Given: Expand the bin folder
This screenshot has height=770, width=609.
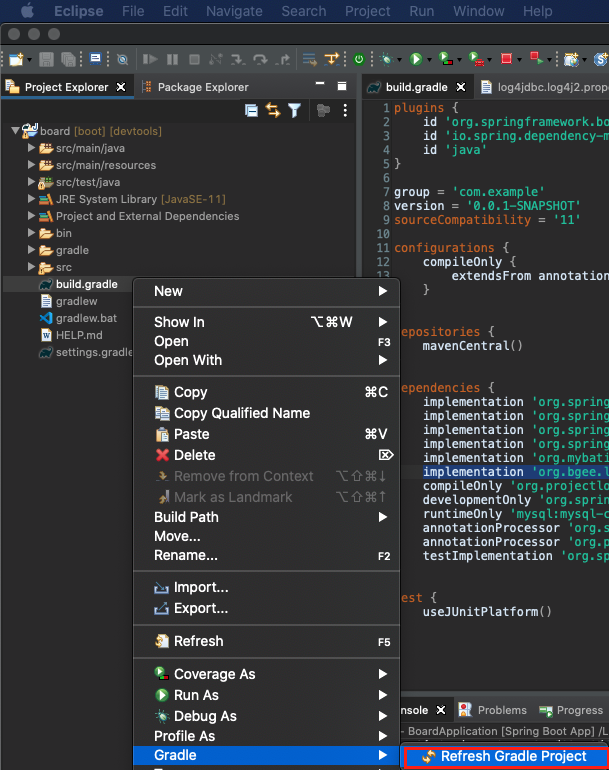Looking at the screenshot, I should click(31, 233).
